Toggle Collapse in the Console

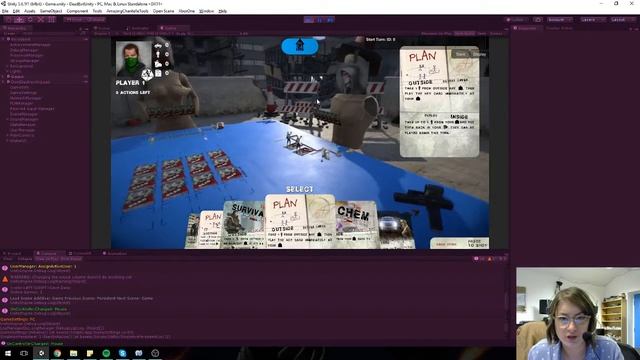point(24,259)
